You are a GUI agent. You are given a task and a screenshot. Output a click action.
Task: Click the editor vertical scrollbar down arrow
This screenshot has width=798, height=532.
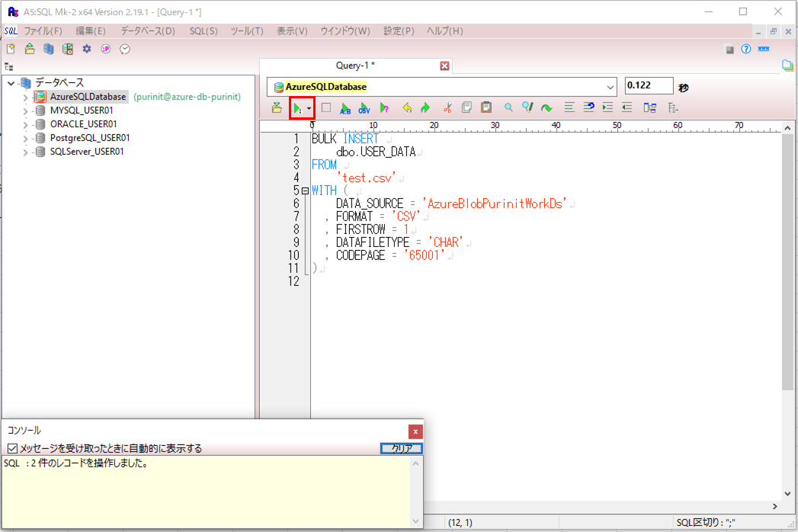click(x=787, y=493)
